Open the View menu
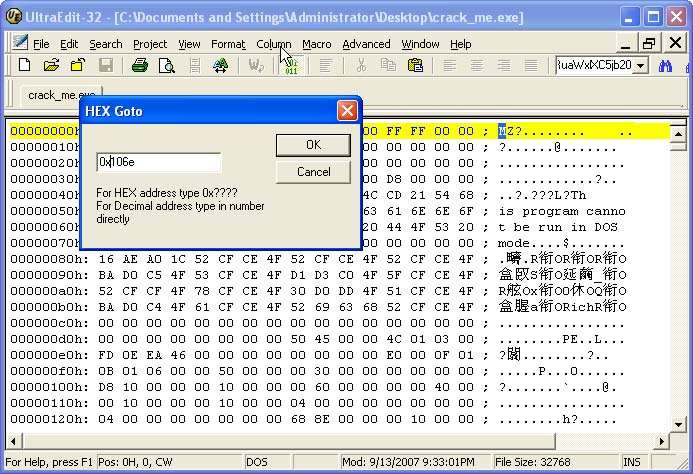 pos(189,44)
